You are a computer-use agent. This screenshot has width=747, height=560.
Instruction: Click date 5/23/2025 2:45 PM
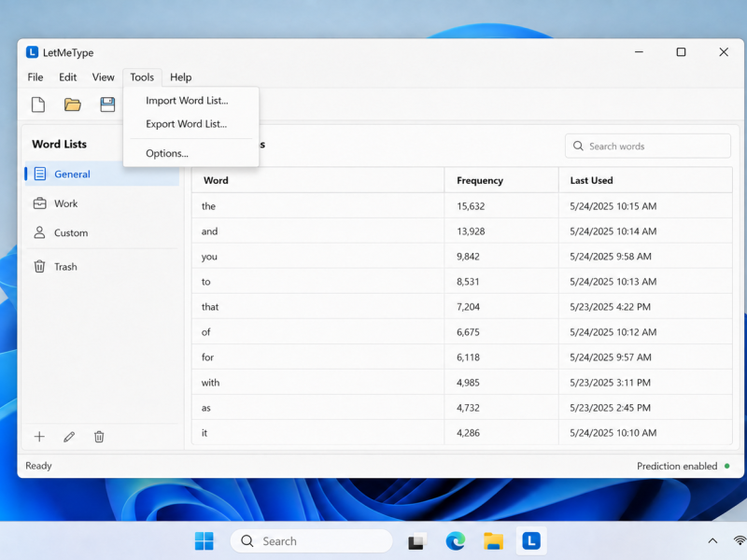click(x=610, y=408)
